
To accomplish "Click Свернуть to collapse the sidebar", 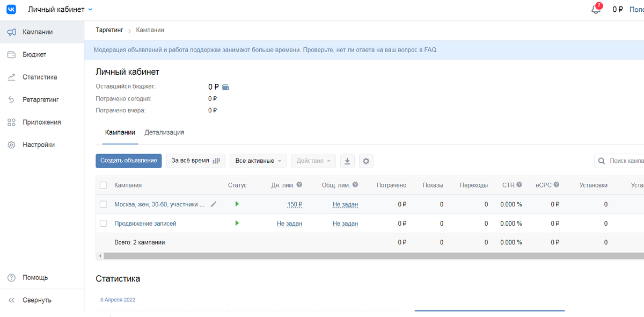I will coord(37,300).
